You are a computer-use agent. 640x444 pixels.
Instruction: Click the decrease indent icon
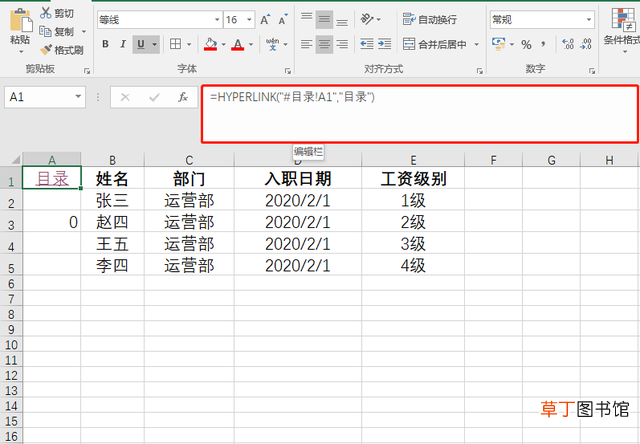tap(367, 44)
